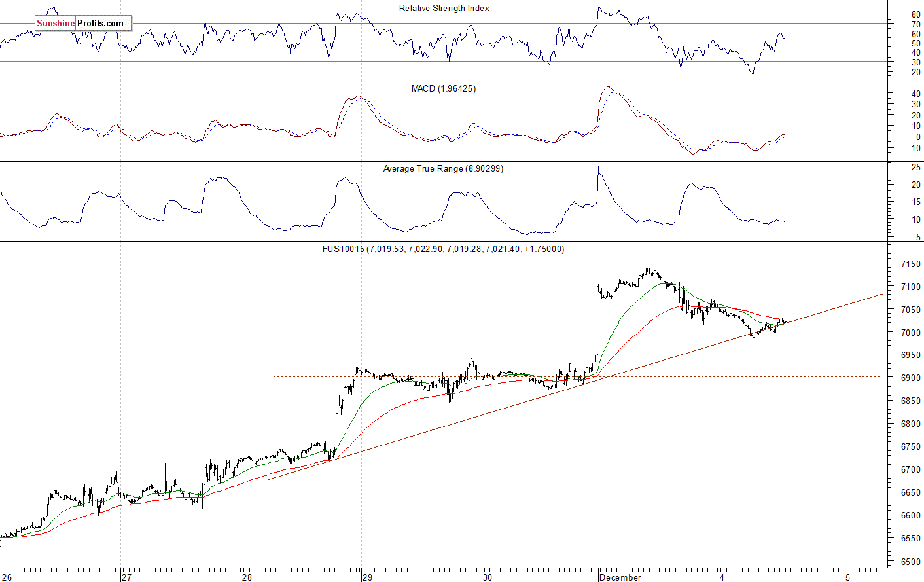Viewport: 924px width, 582px height.
Task: Select the MACD (1.96425) title
Action: [x=444, y=88]
